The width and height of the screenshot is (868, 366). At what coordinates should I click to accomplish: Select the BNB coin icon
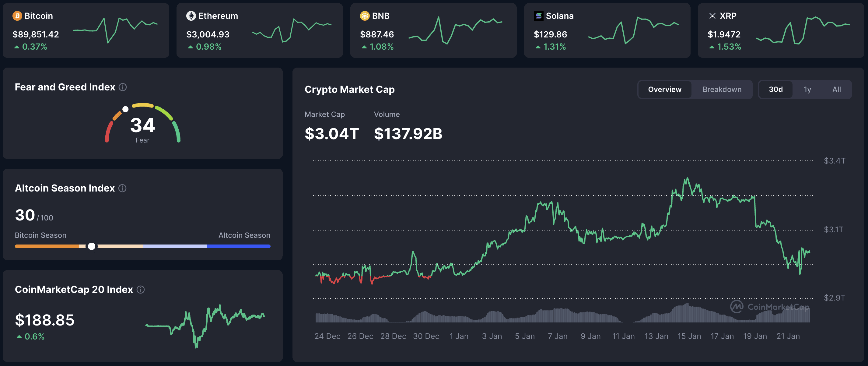365,16
